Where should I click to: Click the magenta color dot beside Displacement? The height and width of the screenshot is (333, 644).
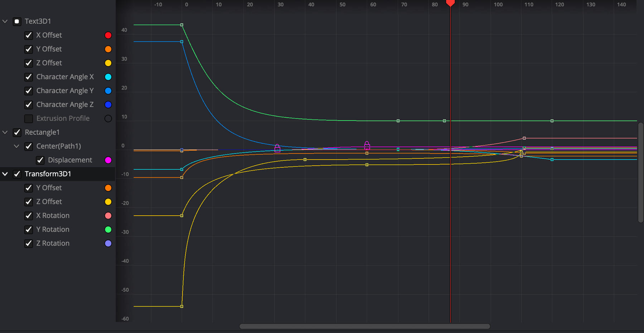(x=108, y=160)
